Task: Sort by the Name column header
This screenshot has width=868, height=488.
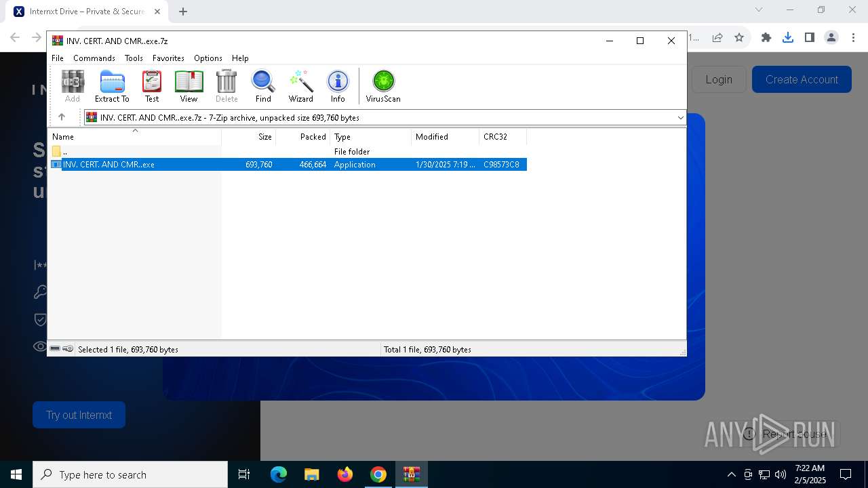Action: (x=134, y=137)
